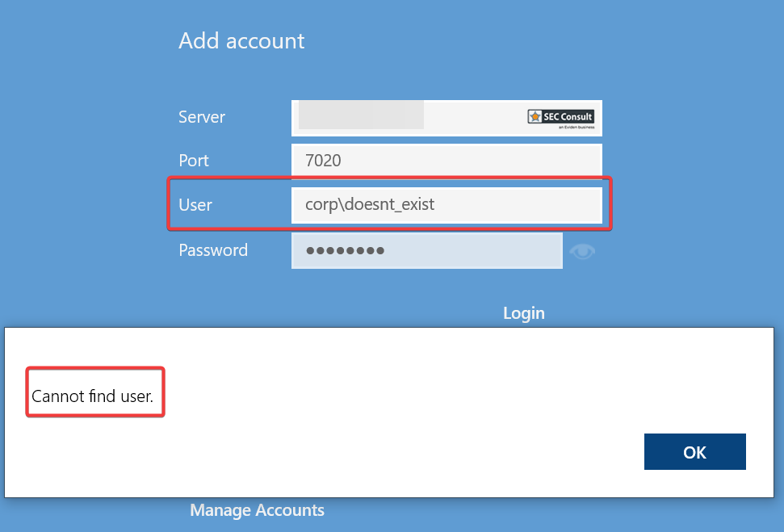This screenshot has height=532, width=784.
Task: Click the User label
Action: [x=195, y=205]
